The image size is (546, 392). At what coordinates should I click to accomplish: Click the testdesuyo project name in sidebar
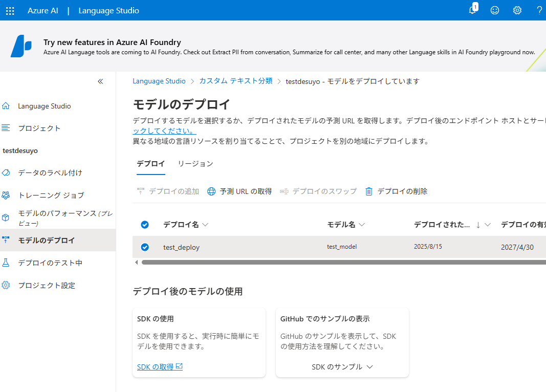pyautogui.click(x=20, y=151)
